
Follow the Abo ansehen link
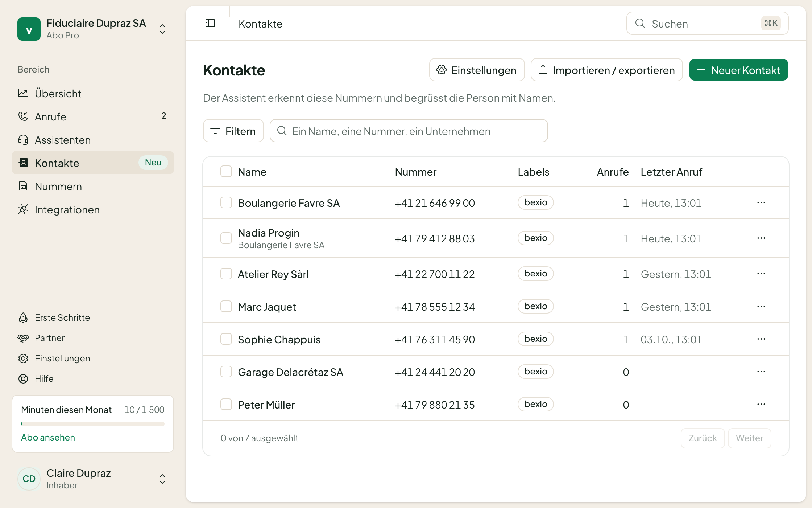click(48, 437)
